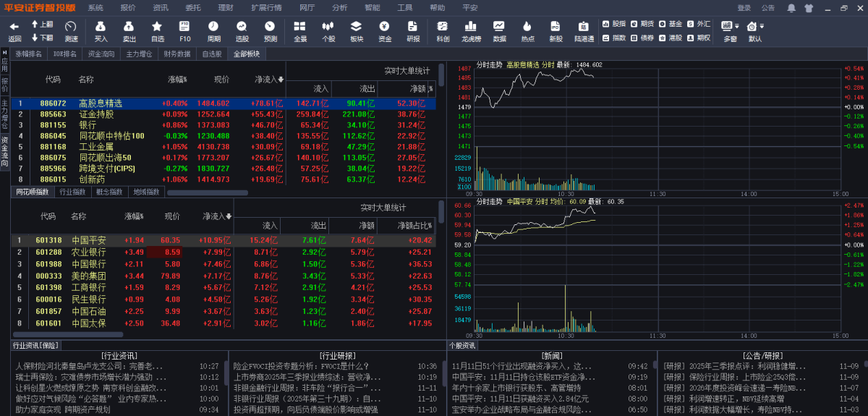Click the 期货 futures button

coord(642,23)
